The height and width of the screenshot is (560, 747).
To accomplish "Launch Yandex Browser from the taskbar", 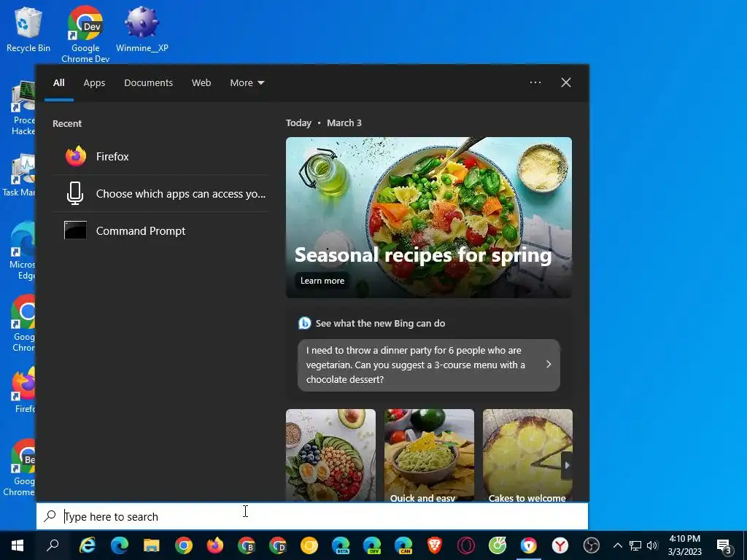I will [x=560, y=545].
